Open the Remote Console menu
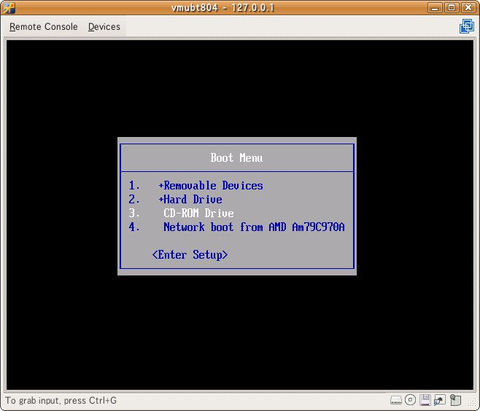The image size is (480, 411). (43, 27)
